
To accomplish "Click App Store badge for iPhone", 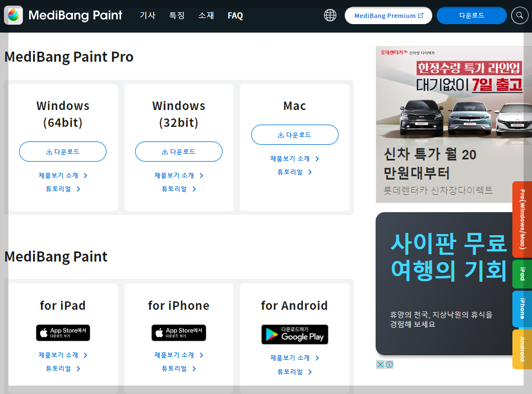I will click(179, 332).
